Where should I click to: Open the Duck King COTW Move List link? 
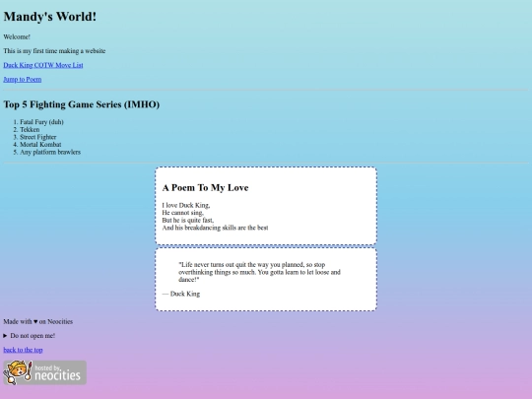[43, 65]
